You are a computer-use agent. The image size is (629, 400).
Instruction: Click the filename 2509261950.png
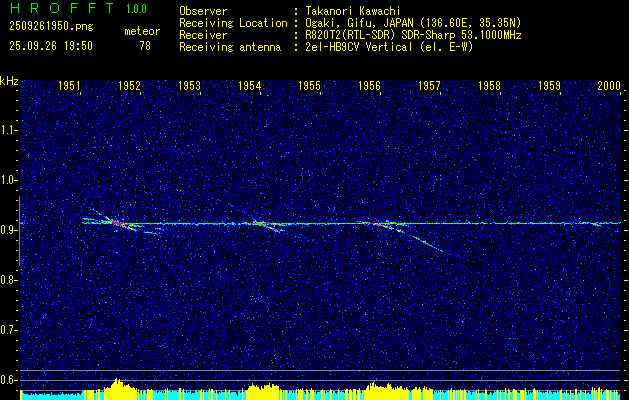(51, 27)
